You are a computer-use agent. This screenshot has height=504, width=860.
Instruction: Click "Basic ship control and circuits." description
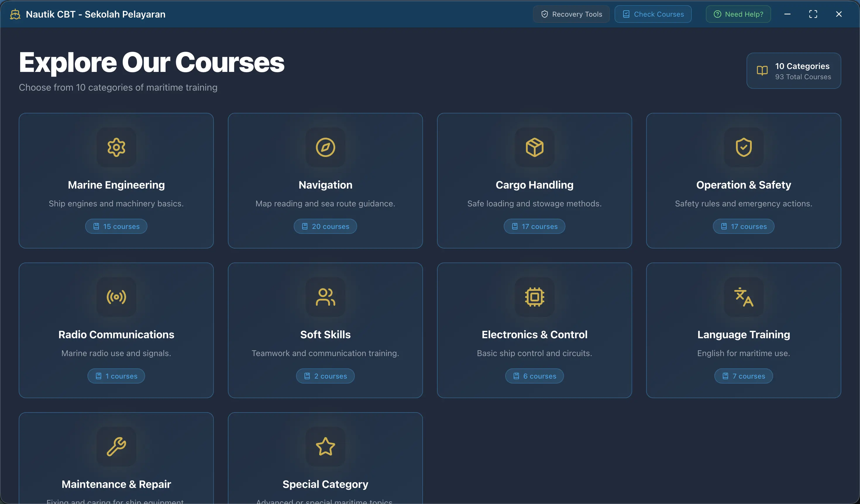point(534,353)
